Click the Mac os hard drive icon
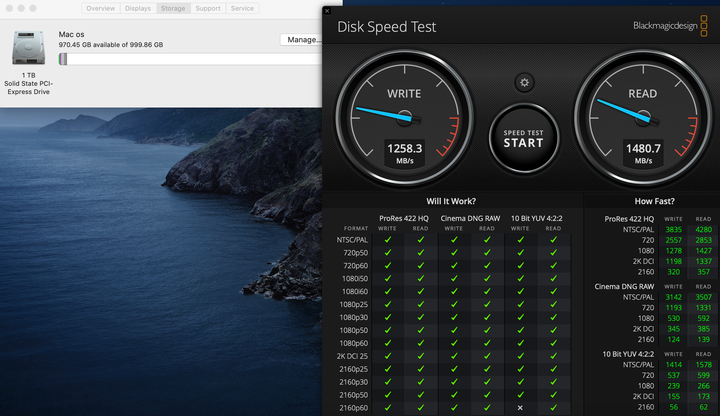The height and width of the screenshot is (416, 720). pyautogui.click(x=28, y=48)
